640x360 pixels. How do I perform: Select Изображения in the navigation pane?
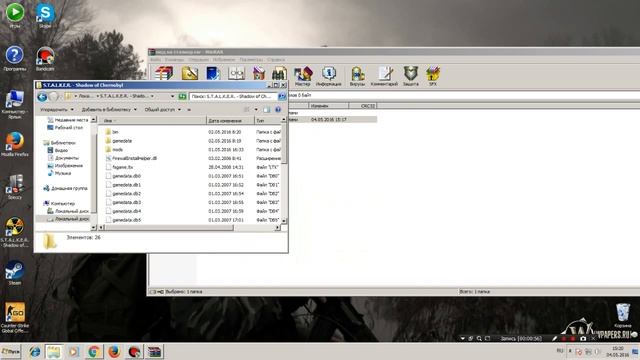[65, 165]
